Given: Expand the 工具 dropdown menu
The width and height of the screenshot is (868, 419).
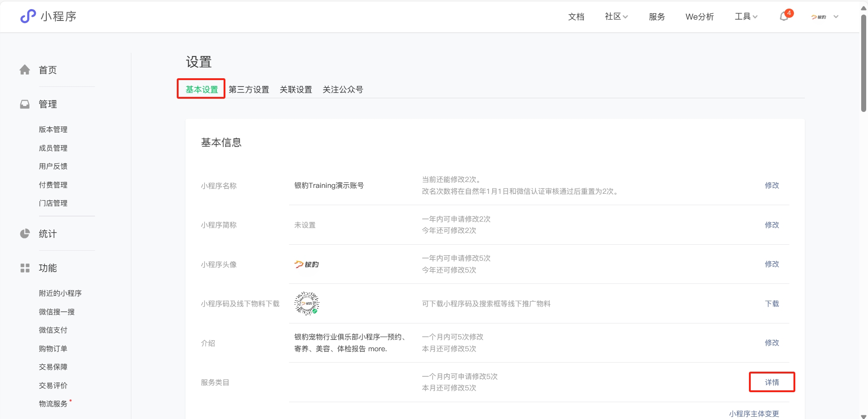Looking at the screenshot, I should pos(746,16).
